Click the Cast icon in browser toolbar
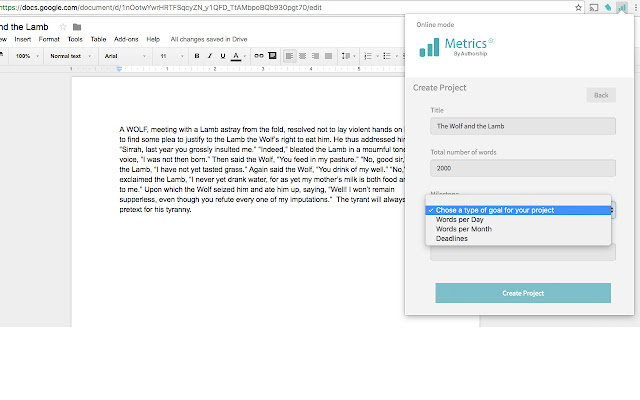Screen dimensions: 640x400 click(x=594, y=7)
